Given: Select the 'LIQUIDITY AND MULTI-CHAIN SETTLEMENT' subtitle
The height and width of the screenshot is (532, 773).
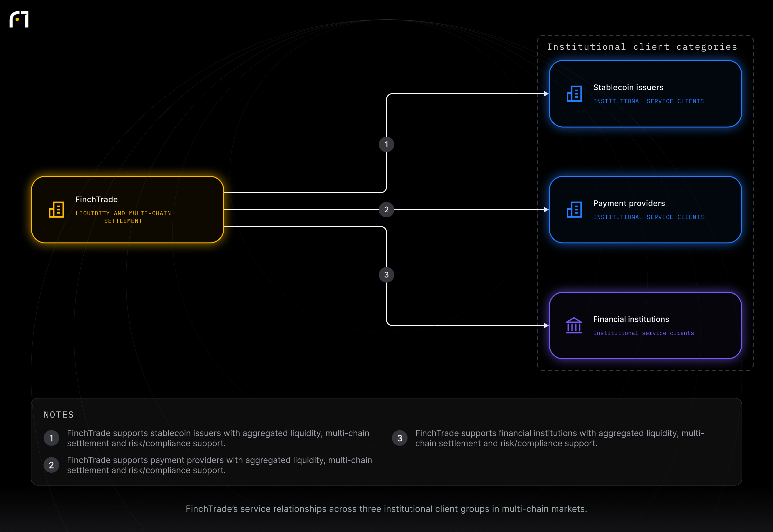Looking at the screenshot, I should point(123,217).
